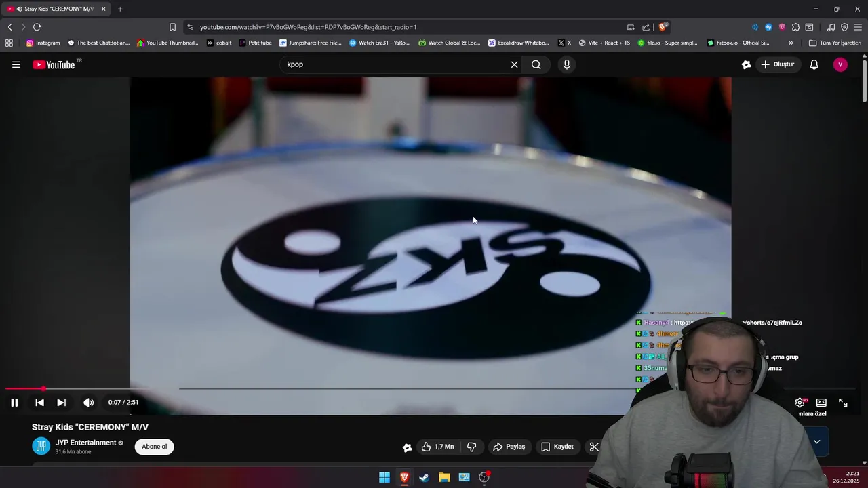Go back in the browser

9,27
